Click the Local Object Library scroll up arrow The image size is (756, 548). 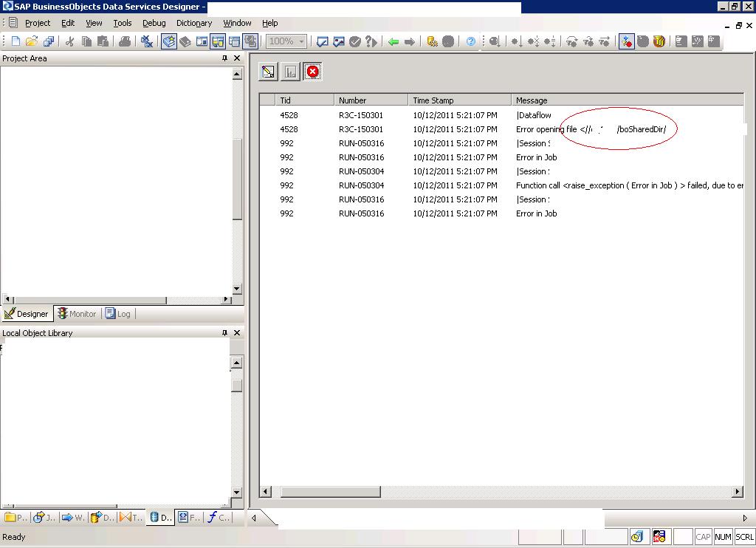[236, 363]
